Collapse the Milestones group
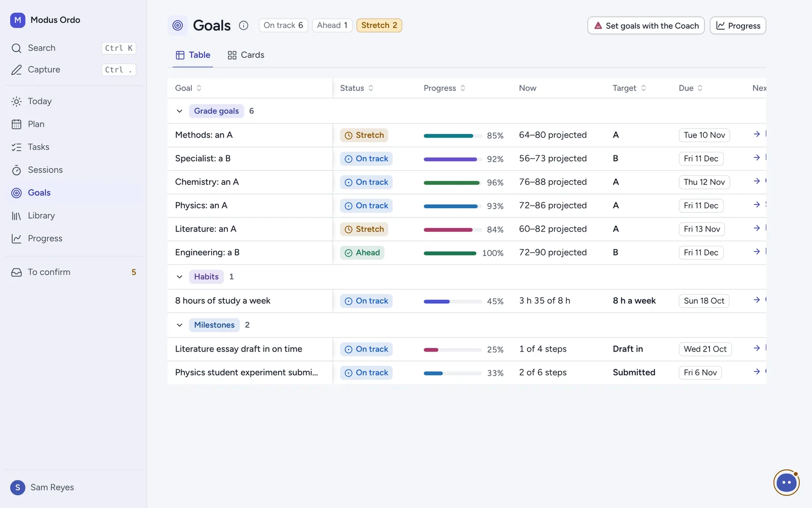 (180, 325)
